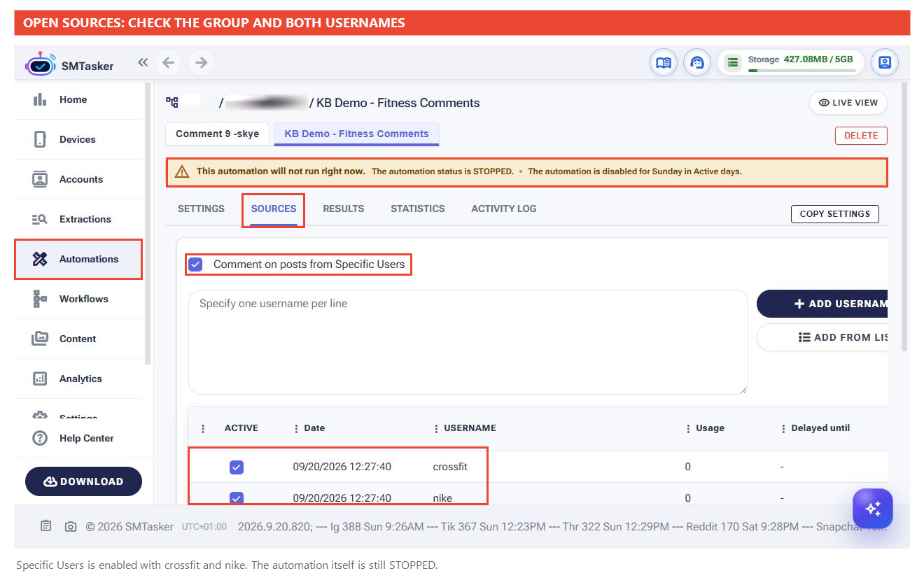The width and height of the screenshot is (924, 585).
Task: Click the Devices phone icon
Action: tap(40, 139)
